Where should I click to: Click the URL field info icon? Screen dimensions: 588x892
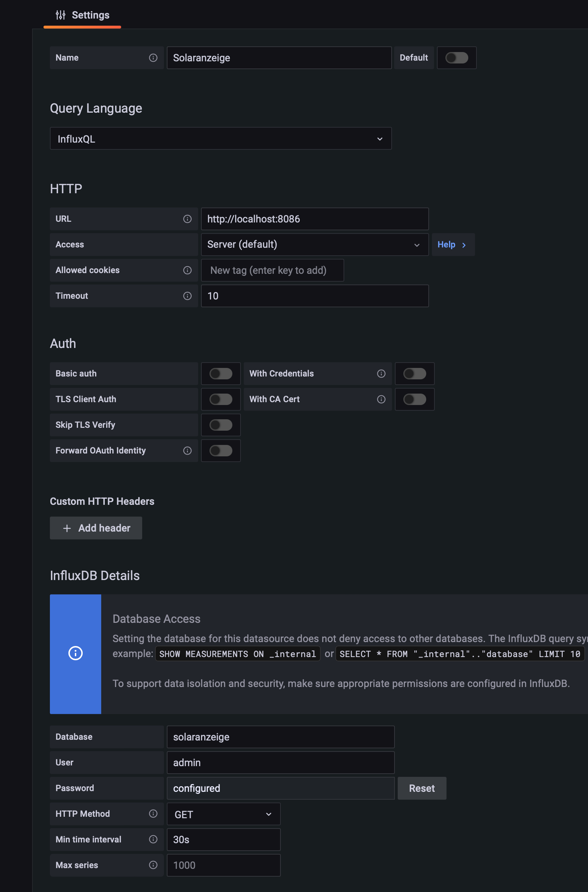[187, 219]
